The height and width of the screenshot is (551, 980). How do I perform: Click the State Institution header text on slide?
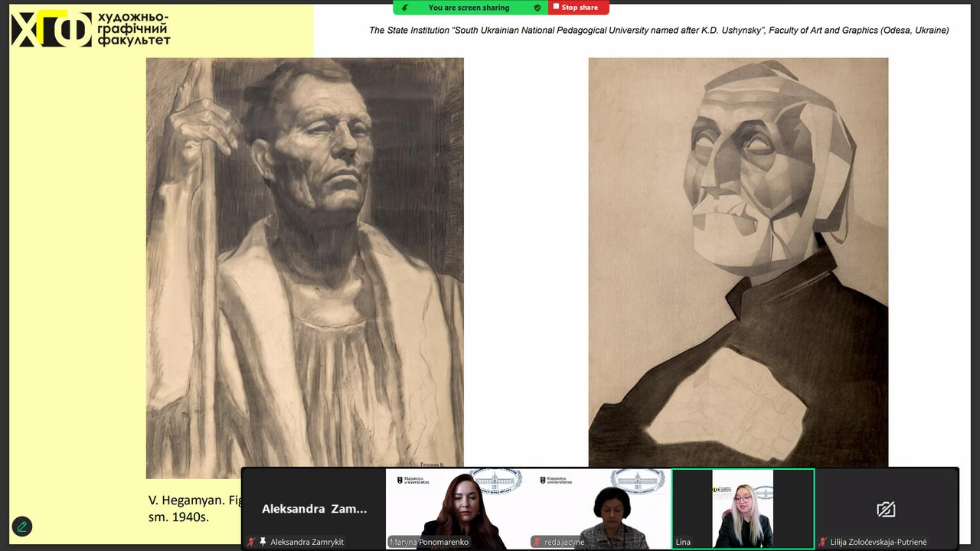[658, 31]
